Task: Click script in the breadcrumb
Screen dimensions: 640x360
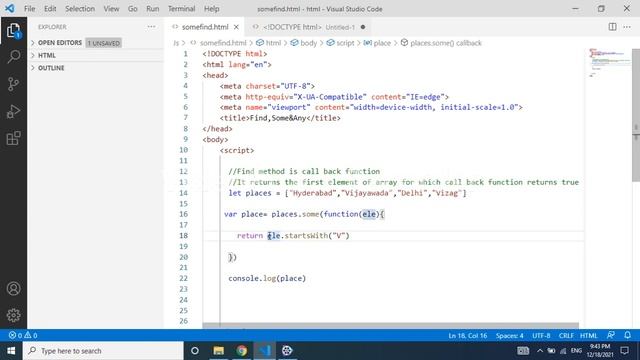Action: click(x=345, y=43)
